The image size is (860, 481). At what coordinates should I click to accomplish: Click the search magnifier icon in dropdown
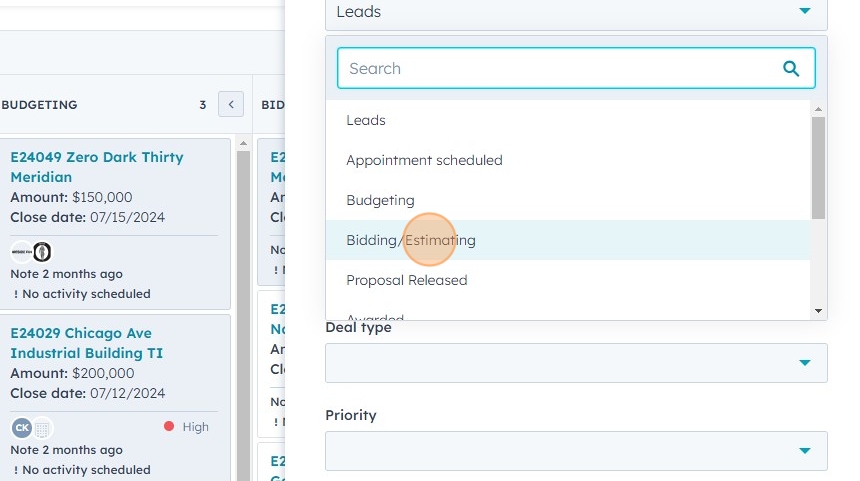click(x=791, y=68)
